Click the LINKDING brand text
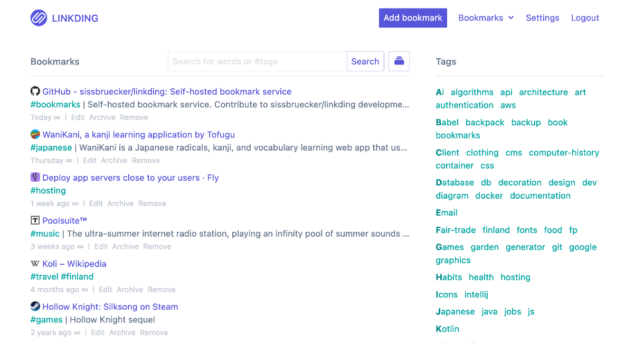Viewport: 644px width, 353px height. [x=75, y=18]
